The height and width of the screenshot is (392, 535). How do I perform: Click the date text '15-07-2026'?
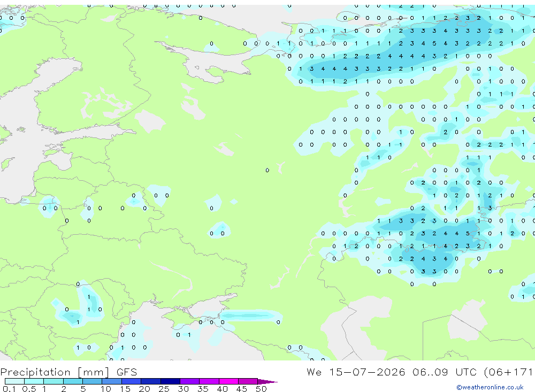pyautogui.click(x=367, y=372)
